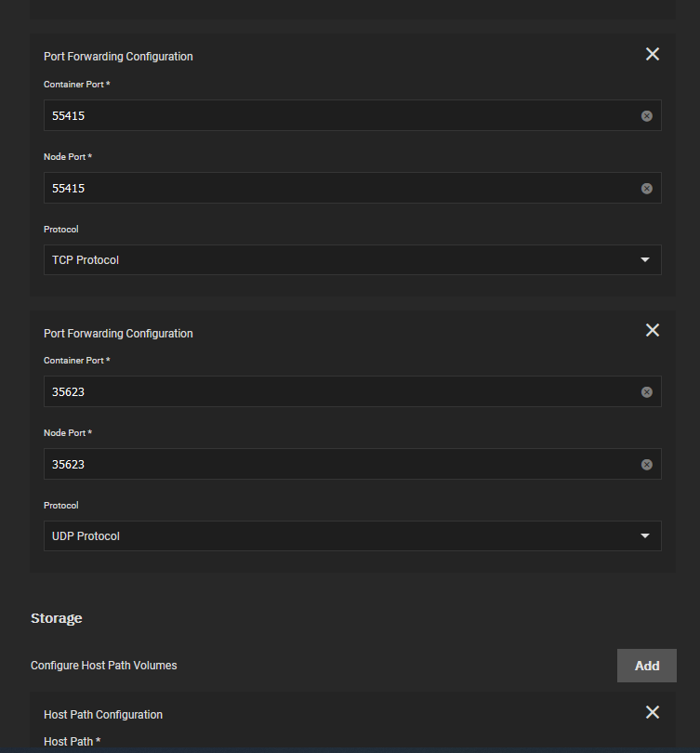
Task: Clear the Container Port value 55415
Action: pyautogui.click(x=647, y=115)
